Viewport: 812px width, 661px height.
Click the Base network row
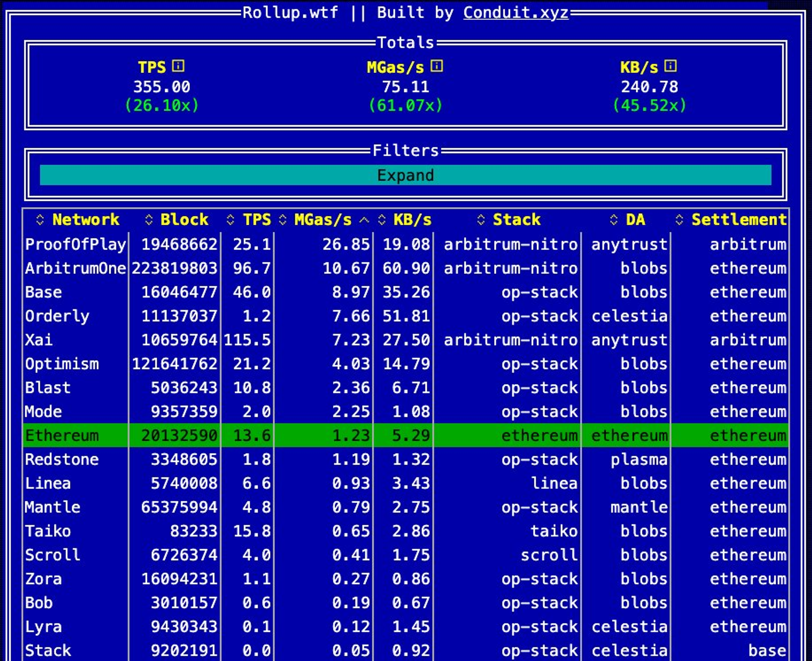43,292
